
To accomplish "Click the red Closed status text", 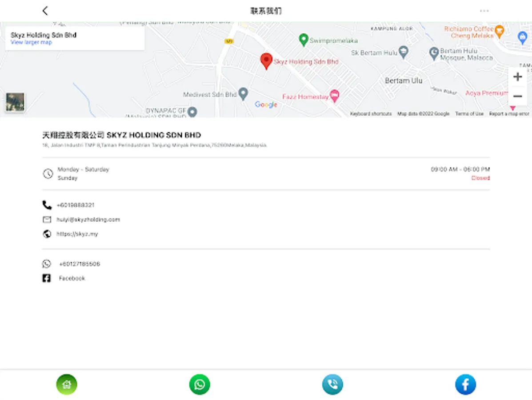I will (x=480, y=178).
